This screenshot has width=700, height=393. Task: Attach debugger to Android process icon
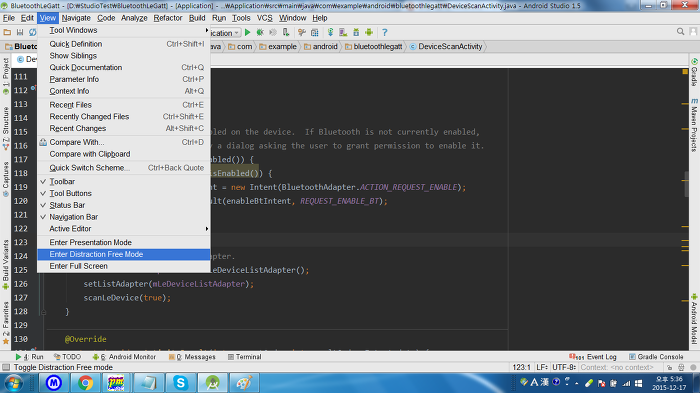pos(286,32)
